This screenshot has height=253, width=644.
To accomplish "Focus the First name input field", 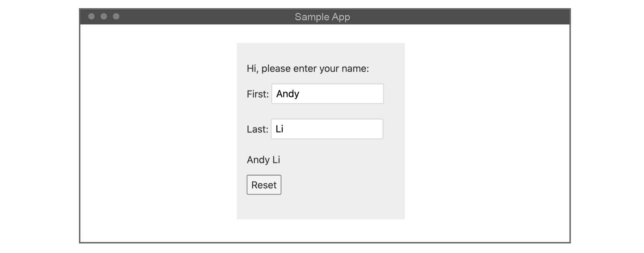I will [x=327, y=94].
